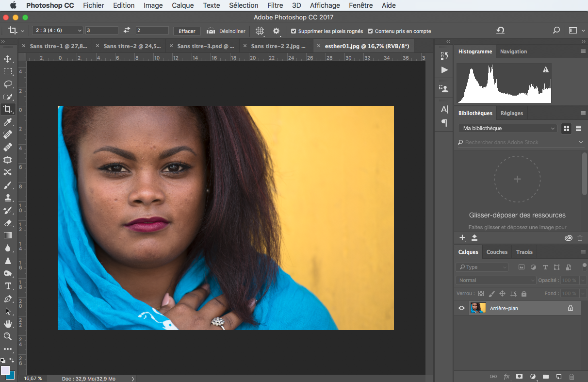Open the Normal blend mode dropdown
The image size is (588, 382).
[x=495, y=280]
